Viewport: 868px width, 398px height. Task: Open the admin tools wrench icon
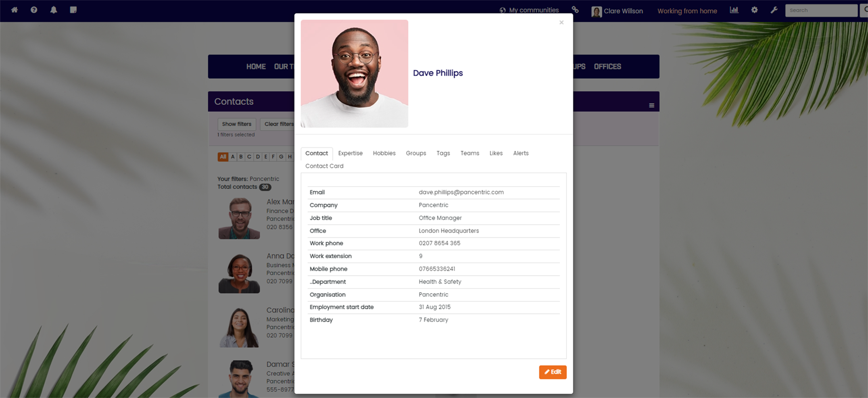[x=774, y=10]
